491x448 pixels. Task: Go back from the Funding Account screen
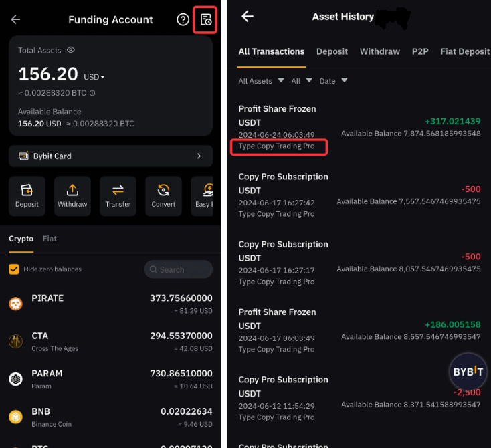15,19
